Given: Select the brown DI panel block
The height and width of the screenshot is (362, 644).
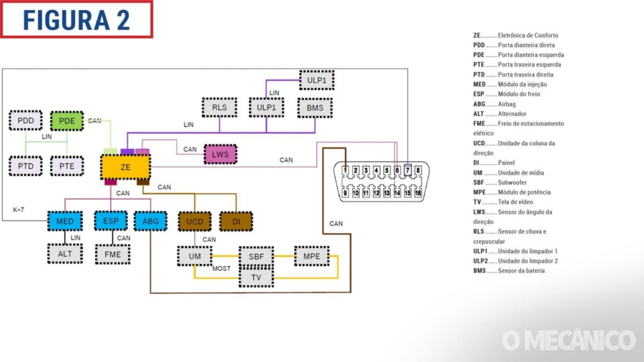Looking at the screenshot, I should point(236,221).
